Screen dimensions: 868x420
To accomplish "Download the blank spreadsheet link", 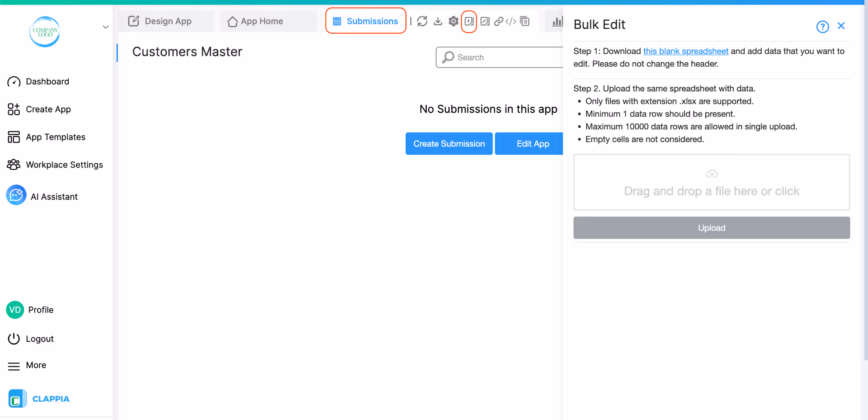I will (685, 51).
